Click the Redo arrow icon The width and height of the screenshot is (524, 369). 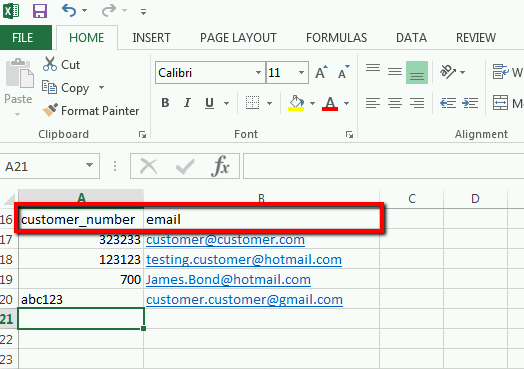point(109,11)
